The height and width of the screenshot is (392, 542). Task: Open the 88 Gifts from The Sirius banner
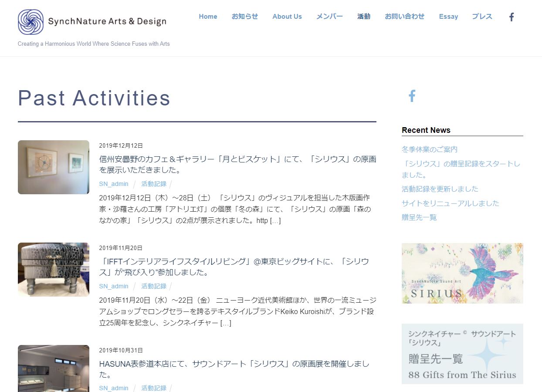[x=462, y=354]
